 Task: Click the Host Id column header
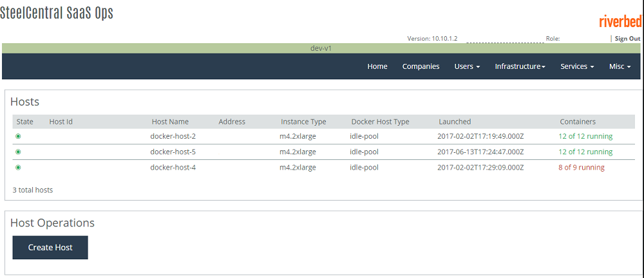coord(61,122)
